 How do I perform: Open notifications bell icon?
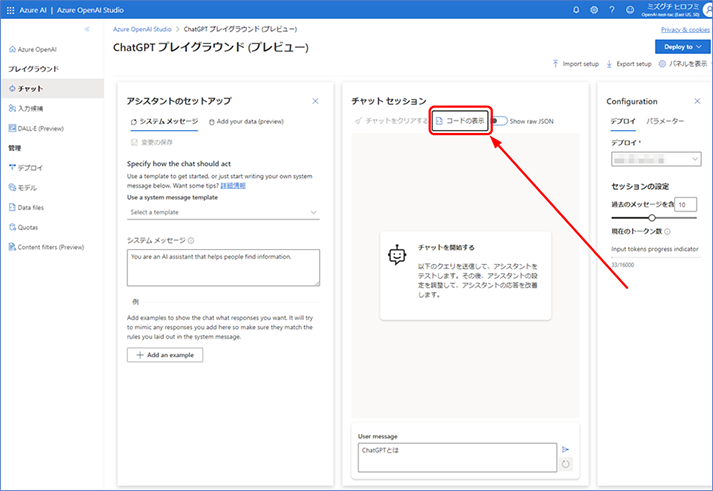pos(576,10)
